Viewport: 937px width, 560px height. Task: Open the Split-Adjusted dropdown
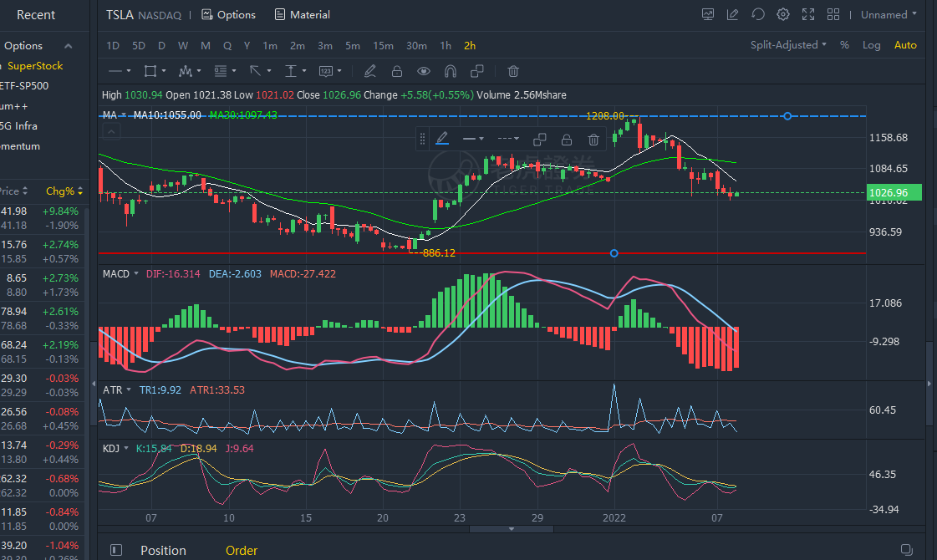(x=788, y=45)
